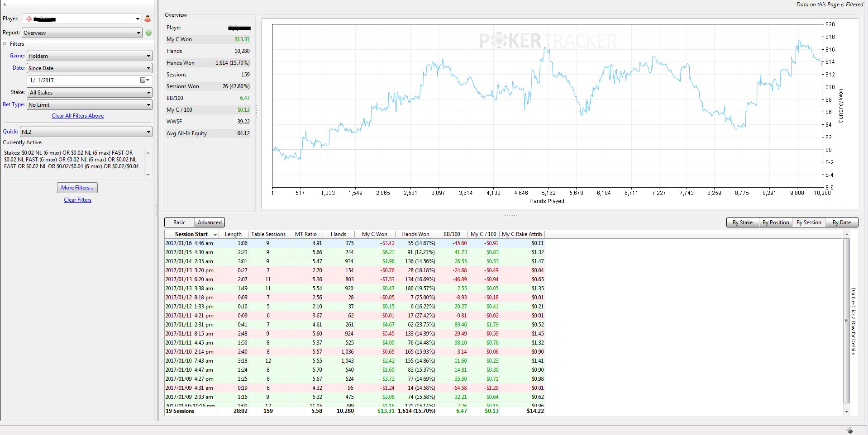Click the chart panel divider grip dots
Viewport: 868px width, 435px height.
[511, 216]
